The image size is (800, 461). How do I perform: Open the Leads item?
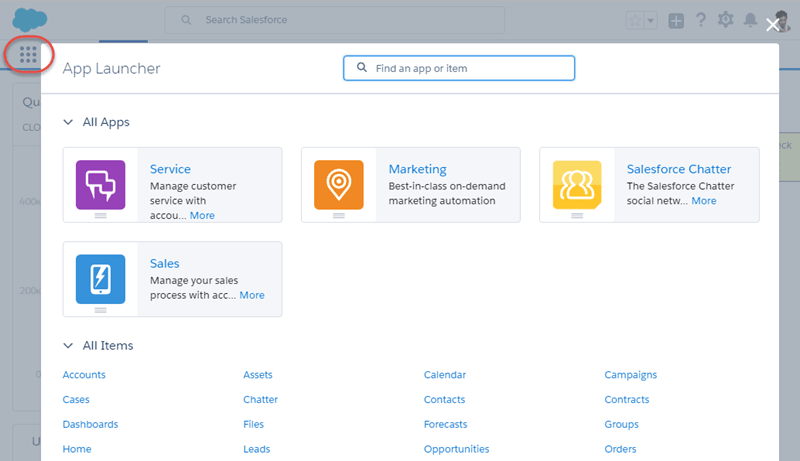257,449
